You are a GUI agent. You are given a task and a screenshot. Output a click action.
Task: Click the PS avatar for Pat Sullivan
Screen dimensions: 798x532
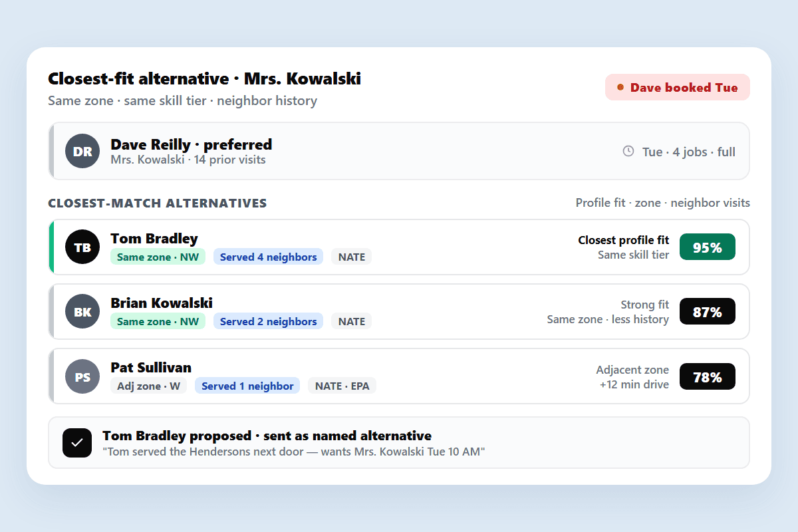pos(82,376)
